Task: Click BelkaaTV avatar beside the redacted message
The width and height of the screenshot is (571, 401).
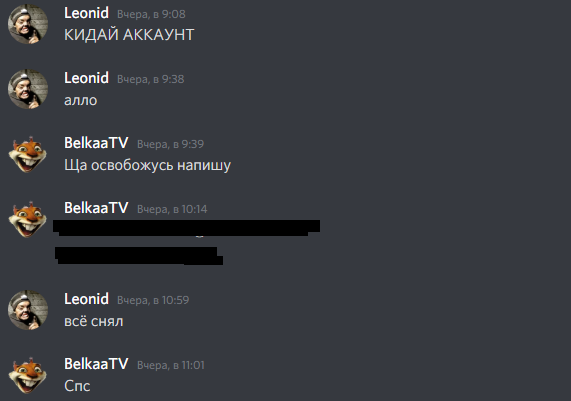Action: point(28,219)
